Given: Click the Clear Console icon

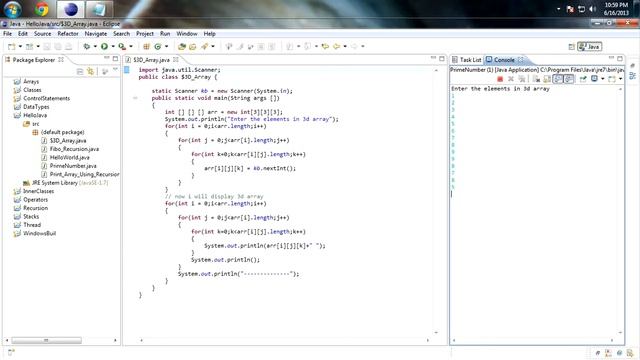Looking at the screenshot, I should (x=536, y=79).
